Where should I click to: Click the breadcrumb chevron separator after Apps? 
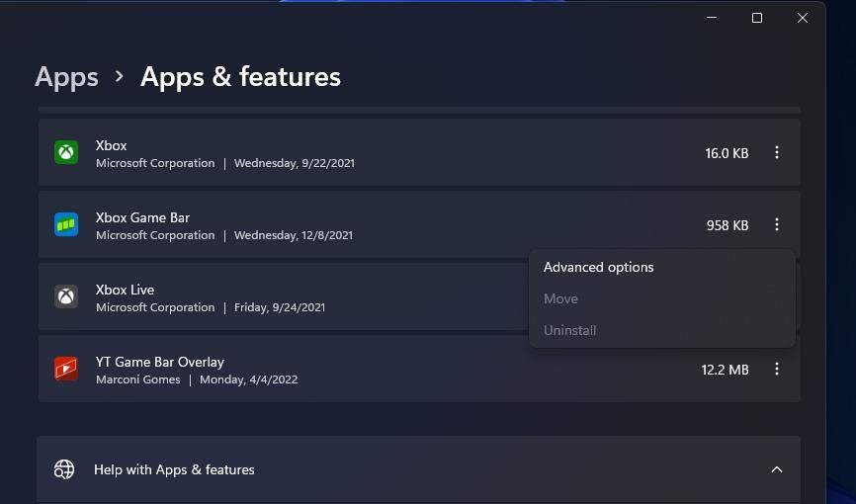tap(119, 77)
